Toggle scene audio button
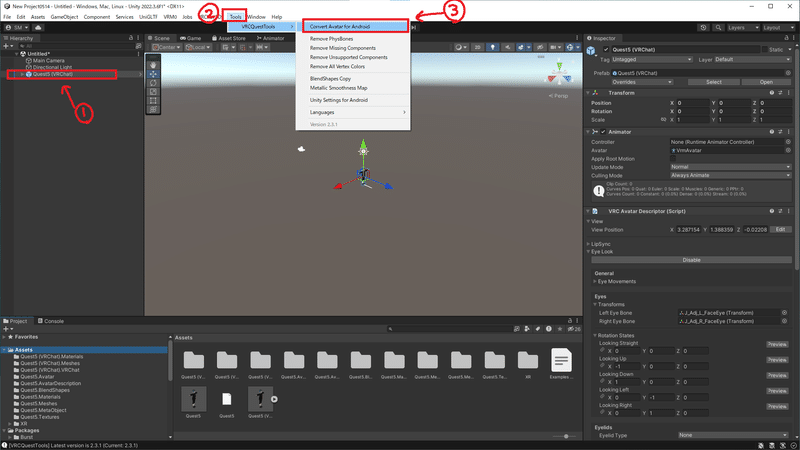 click(507, 47)
